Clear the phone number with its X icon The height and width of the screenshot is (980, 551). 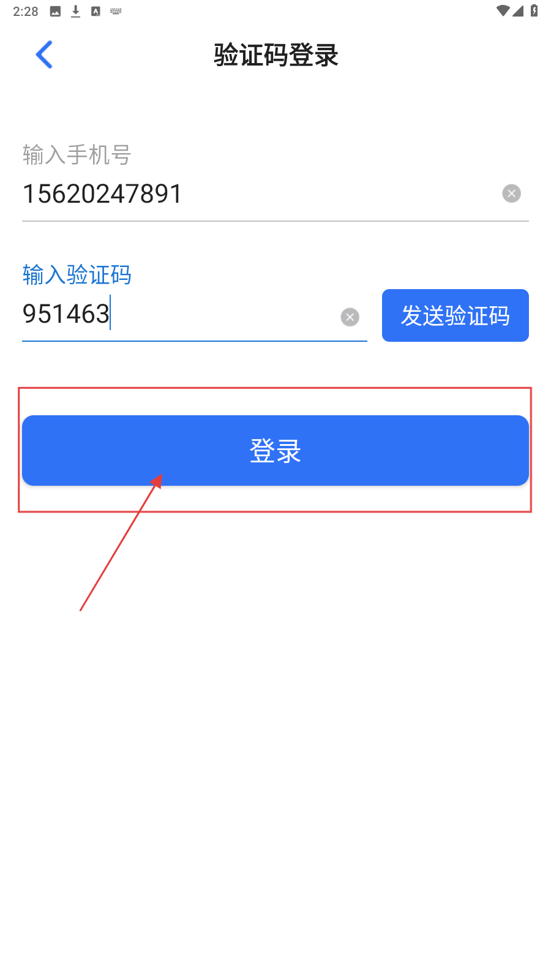(x=512, y=194)
